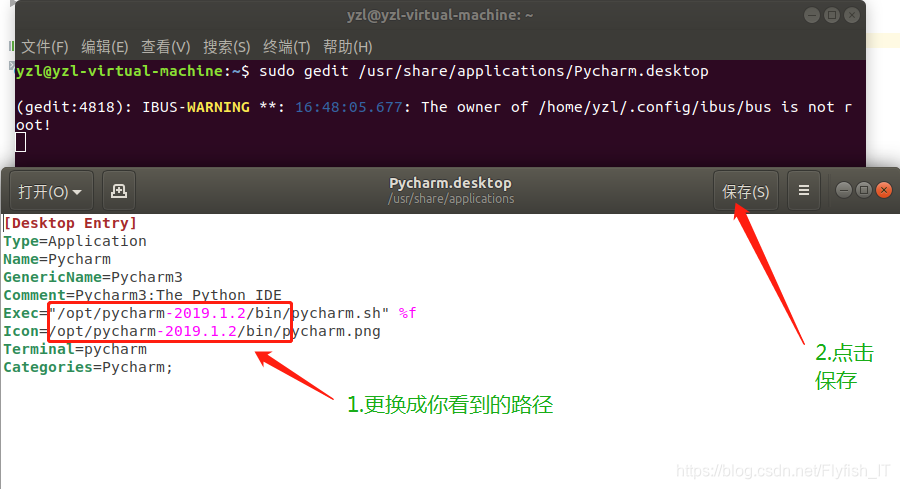Open the 帮助(H) menu in terminal
Screen dimensions: 900x489
[347, 46]
